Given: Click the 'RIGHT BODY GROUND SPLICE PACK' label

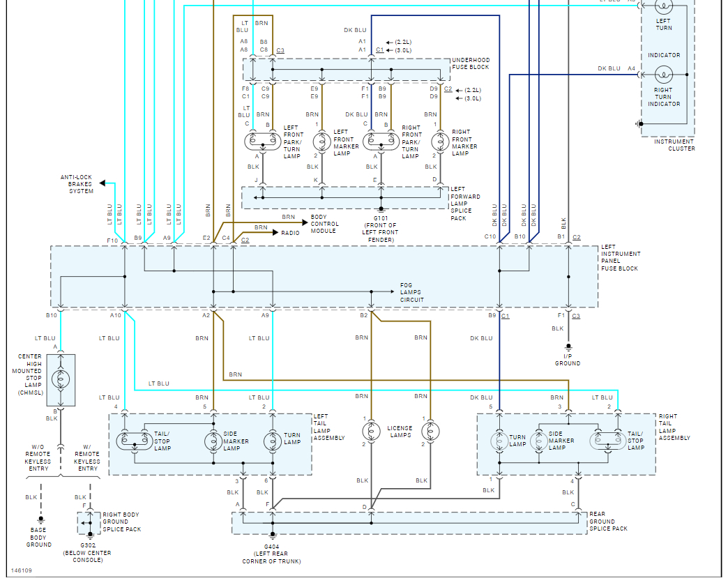Looking at the screenshot, I should (121, 522).
